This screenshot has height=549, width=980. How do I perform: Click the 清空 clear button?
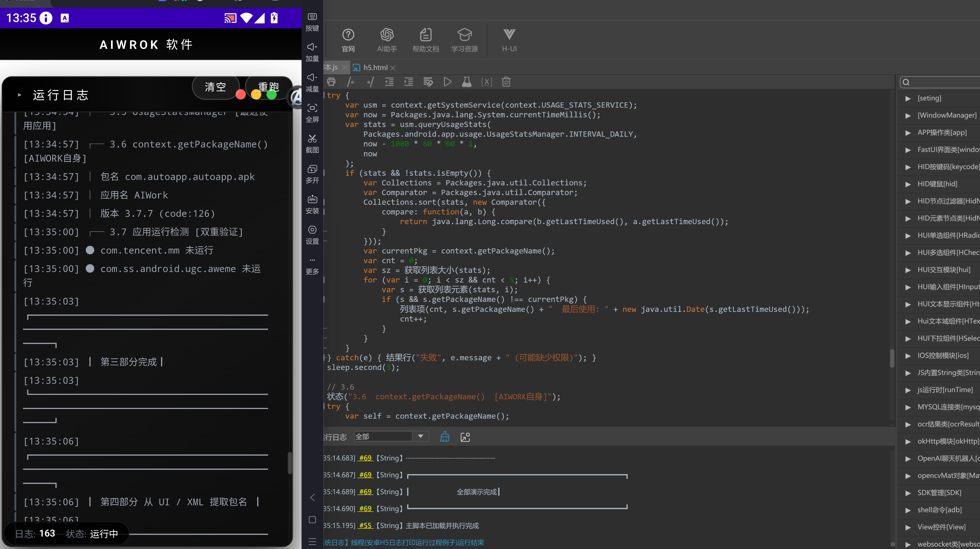[215, 87]
